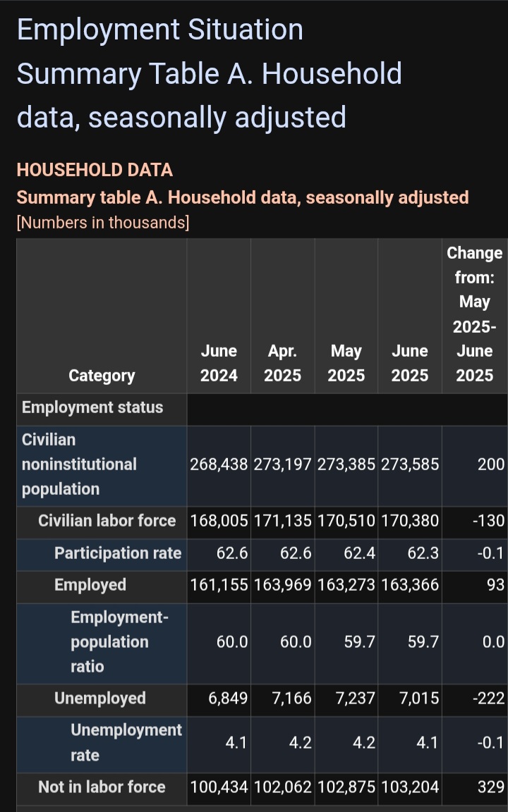Select the June 2024 column header
The width and height of the screenshot is (508, 812).
coord(219,363)
